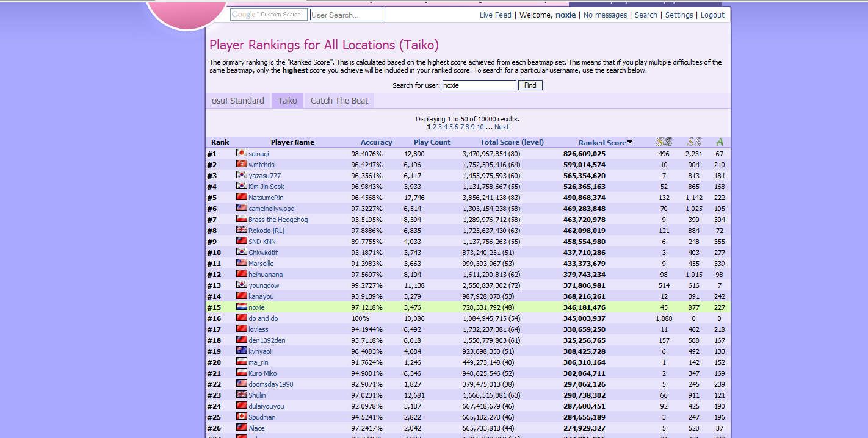
Task: Select the flag next to NatsumeRin
Action: 241,197
